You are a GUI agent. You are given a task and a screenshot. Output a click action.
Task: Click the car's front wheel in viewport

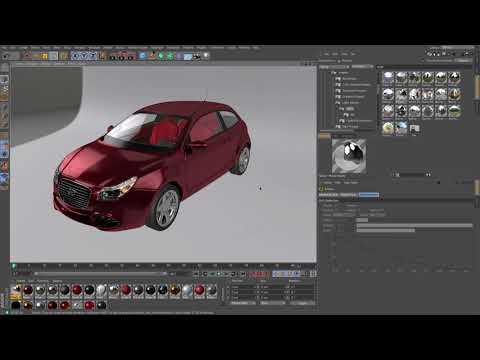(x=166, y=209)
